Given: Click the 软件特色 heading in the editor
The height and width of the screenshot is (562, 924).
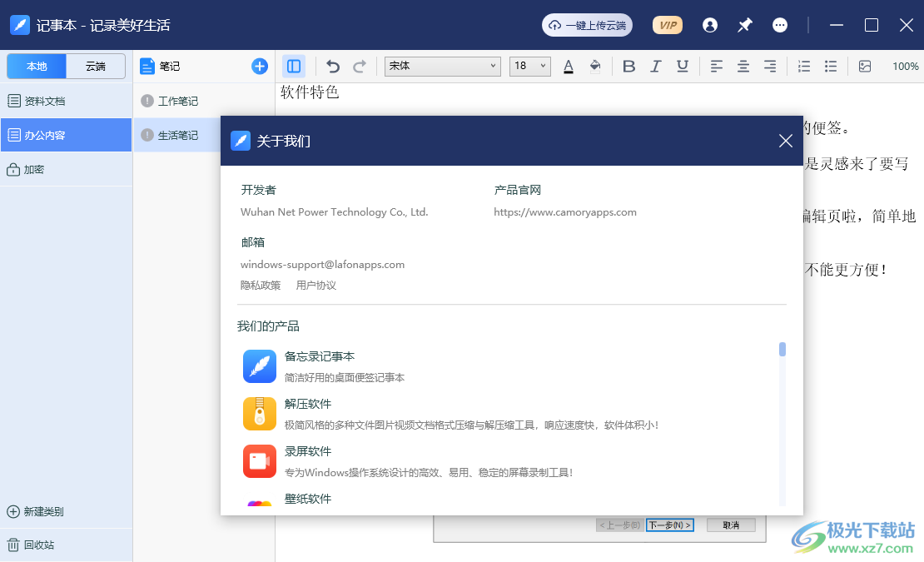Looking at the screenshot, I should click(x=310, y=92).
